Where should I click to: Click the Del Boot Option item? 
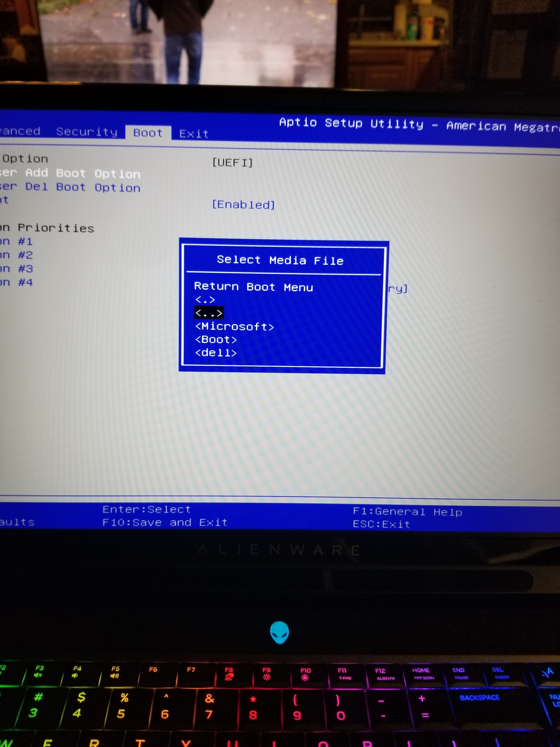point(70,187)
